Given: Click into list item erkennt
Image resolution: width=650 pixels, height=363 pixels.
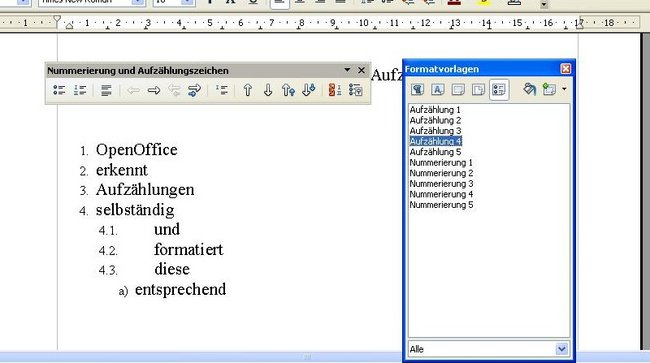Looking at the screenshot, I should click(x=121, y=170).
